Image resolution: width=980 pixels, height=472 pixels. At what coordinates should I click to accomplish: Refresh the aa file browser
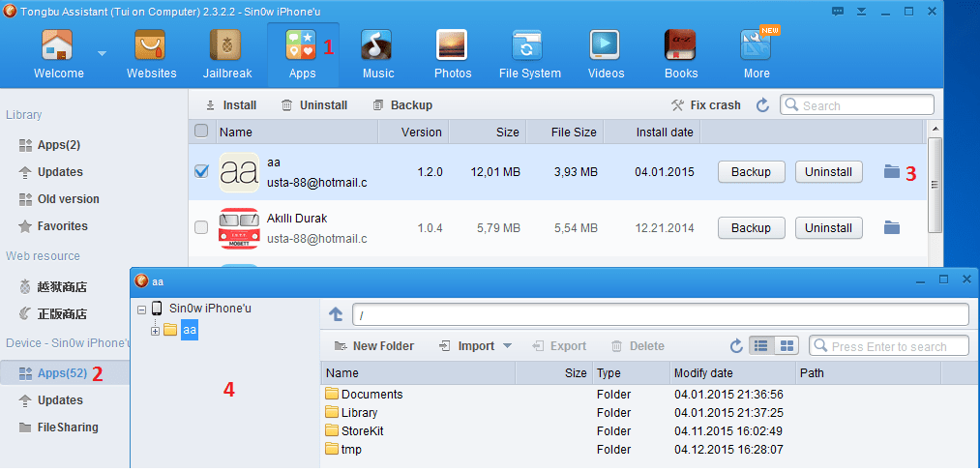736,345
